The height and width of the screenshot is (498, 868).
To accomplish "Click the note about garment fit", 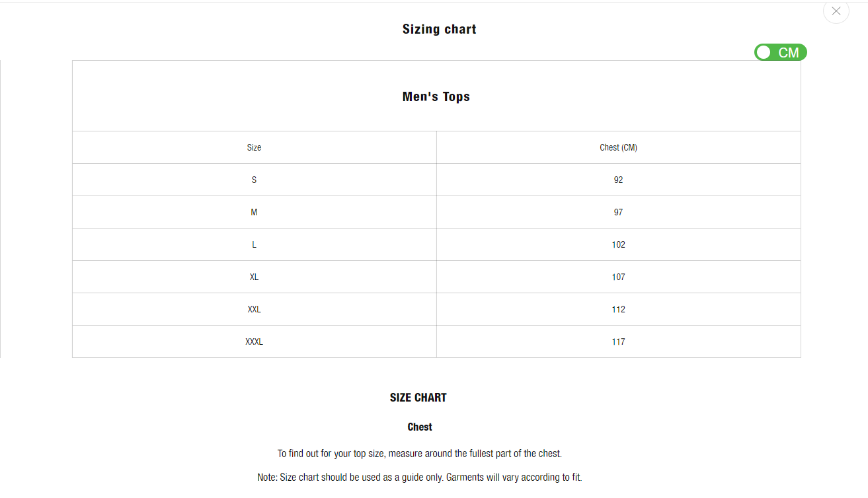I will pos(419,477).
